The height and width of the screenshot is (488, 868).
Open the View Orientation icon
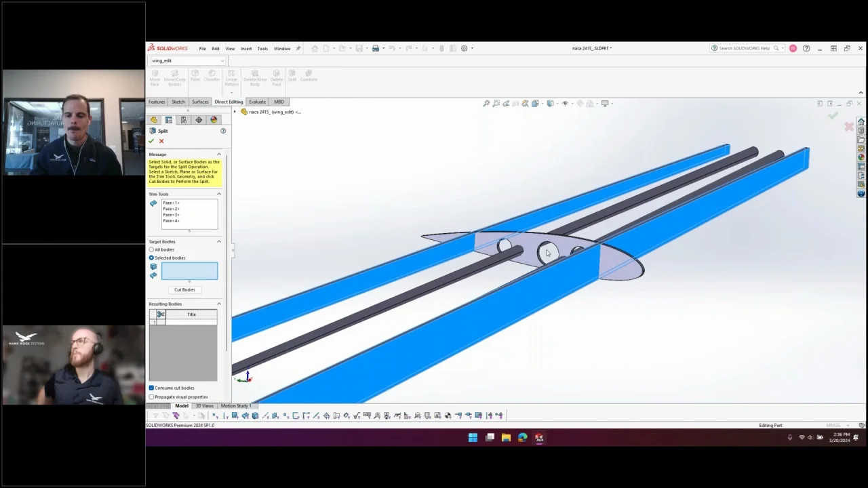(535, 104)
